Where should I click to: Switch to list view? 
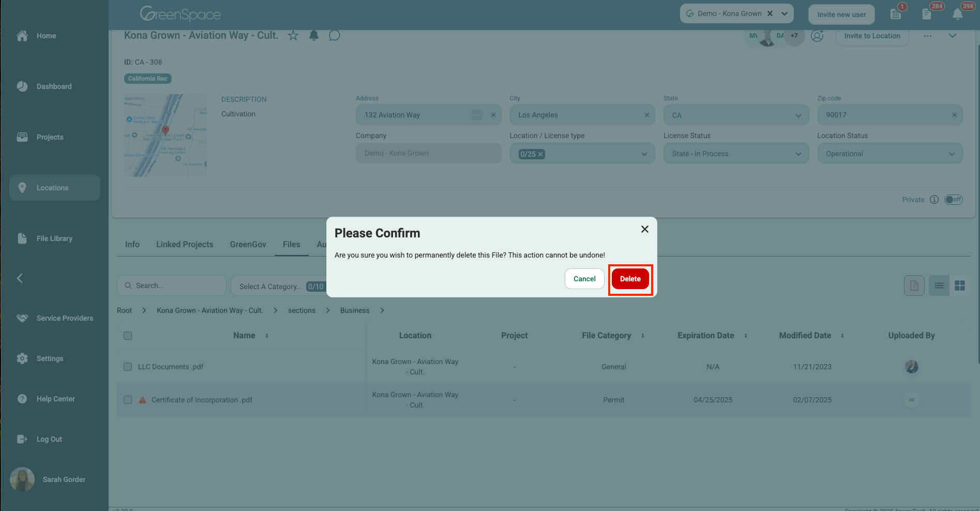pyautogui.click(x=939, y=285)
